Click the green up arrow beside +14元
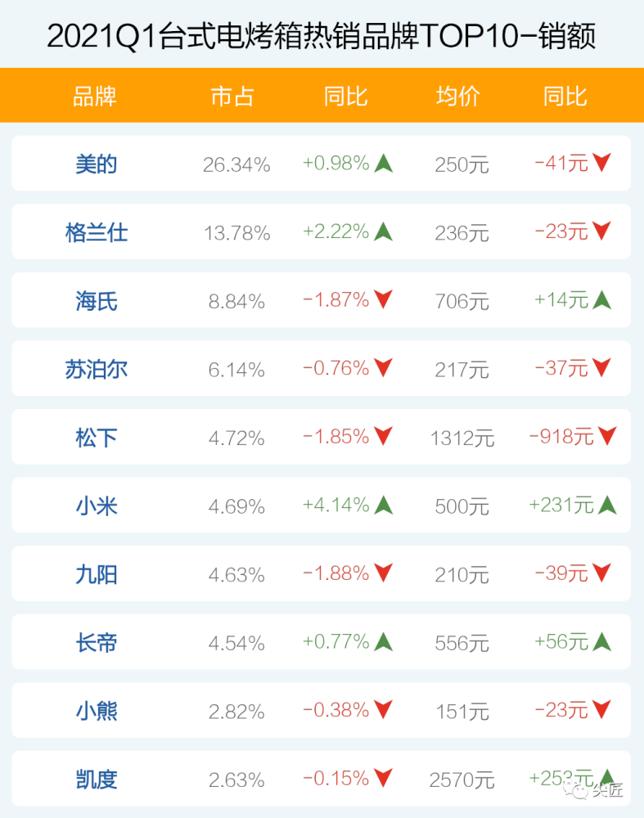Viewport: 644px width, 818px height. point(601,300)
